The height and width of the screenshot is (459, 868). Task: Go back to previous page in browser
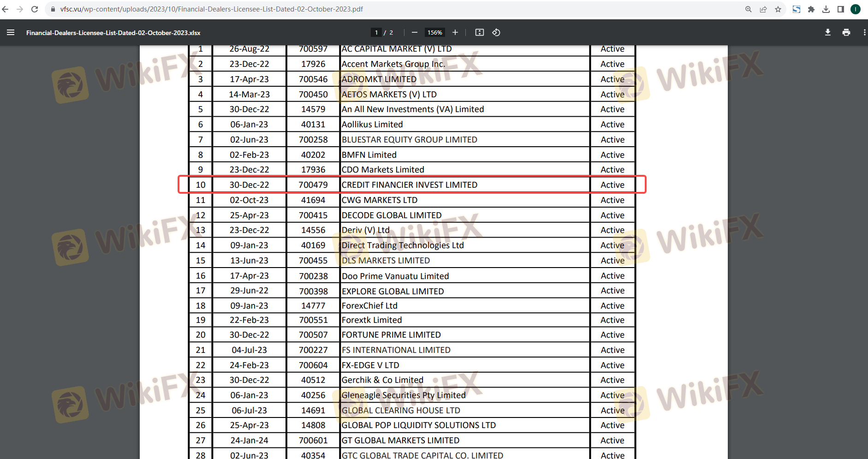[6, 9]
